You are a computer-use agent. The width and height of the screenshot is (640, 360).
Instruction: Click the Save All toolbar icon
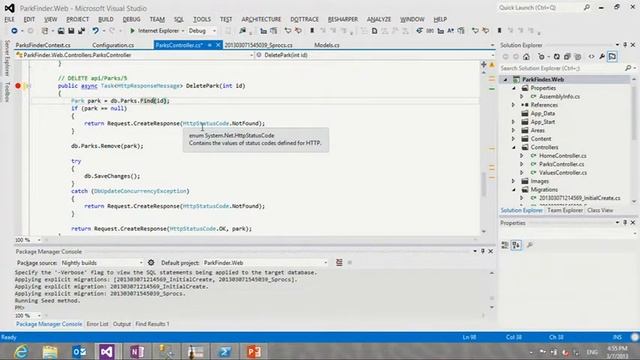click(81, 31)
